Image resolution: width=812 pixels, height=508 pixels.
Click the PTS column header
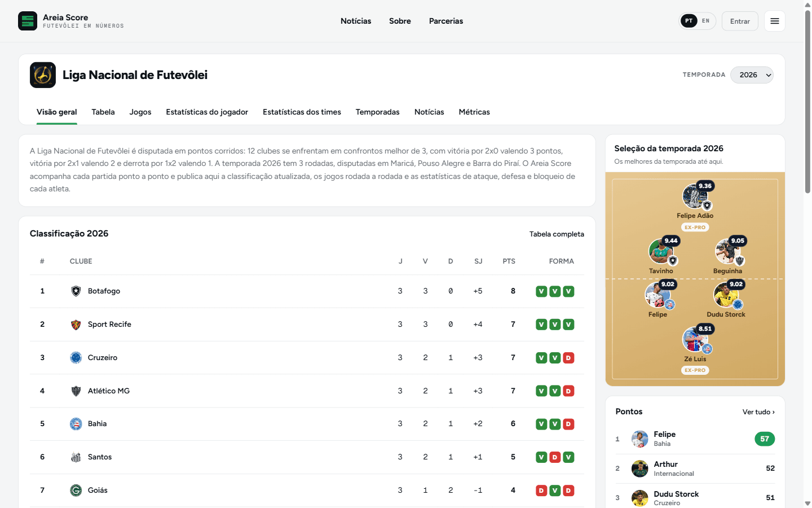[509, 261]
